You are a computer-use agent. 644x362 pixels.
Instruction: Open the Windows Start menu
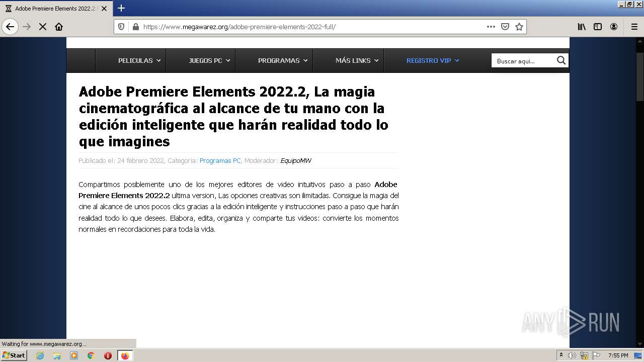14,355
